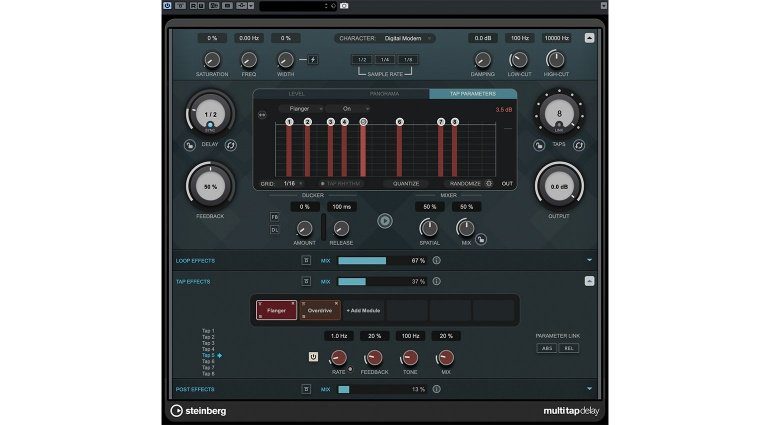This screenshot has height=425, width=770.
Task: Switch to the Panorama tab
Action: (385, 93)
